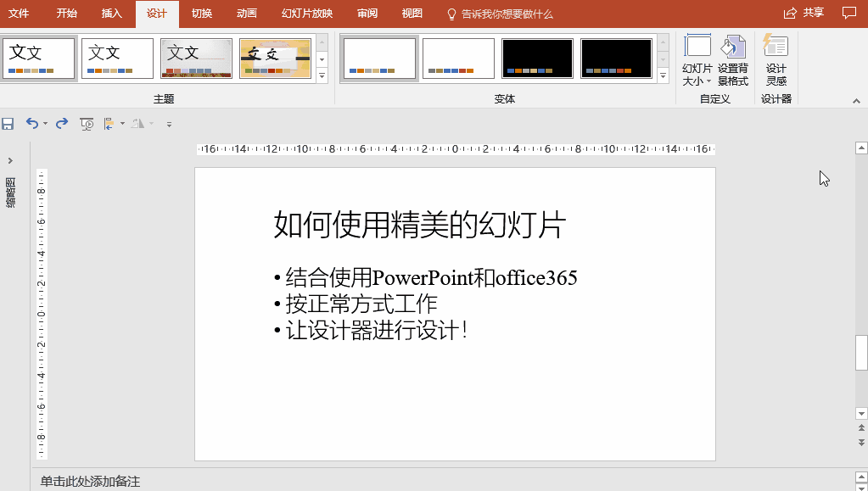This screenshot has height=491, width=868.
Task: Select the orange 文文 theme thumbnail
Action: coord(274,58)
